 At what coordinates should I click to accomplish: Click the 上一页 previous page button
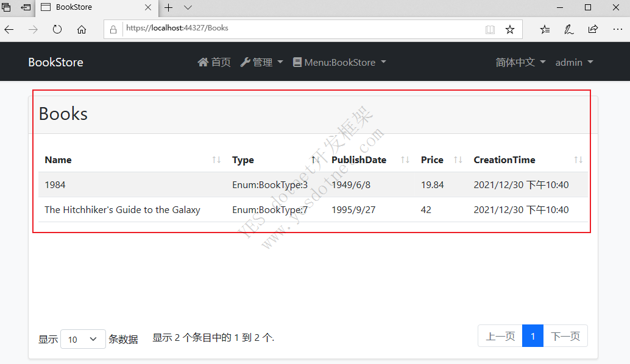pos(500,336)
